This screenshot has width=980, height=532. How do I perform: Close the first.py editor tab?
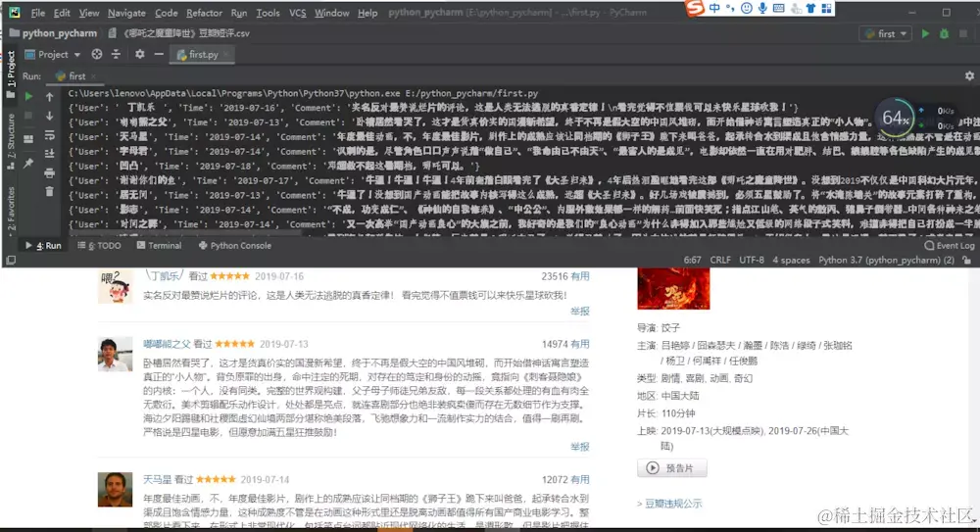pyautogui.click(x=226, y=55)
